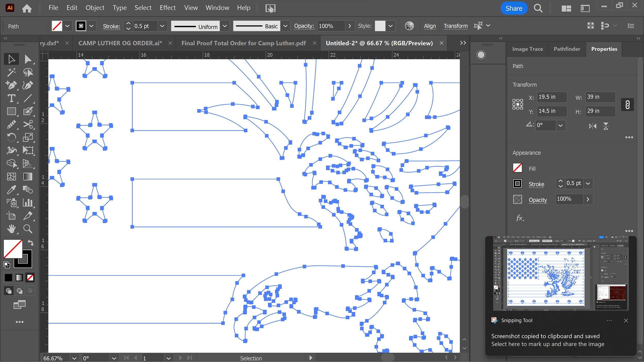Select the Eyedropper tool
Image resolution: width=644 pixels, height=362 pixels.
pyautogui.click(x=11, y=190)
